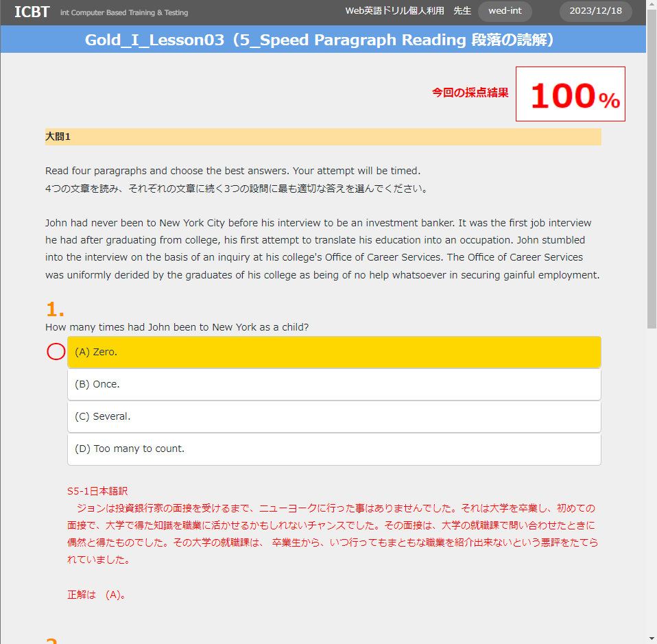Click the 100% score result box
Viewport: 657px width, 644px height.
pyautogui.click(x=570, y=94)
